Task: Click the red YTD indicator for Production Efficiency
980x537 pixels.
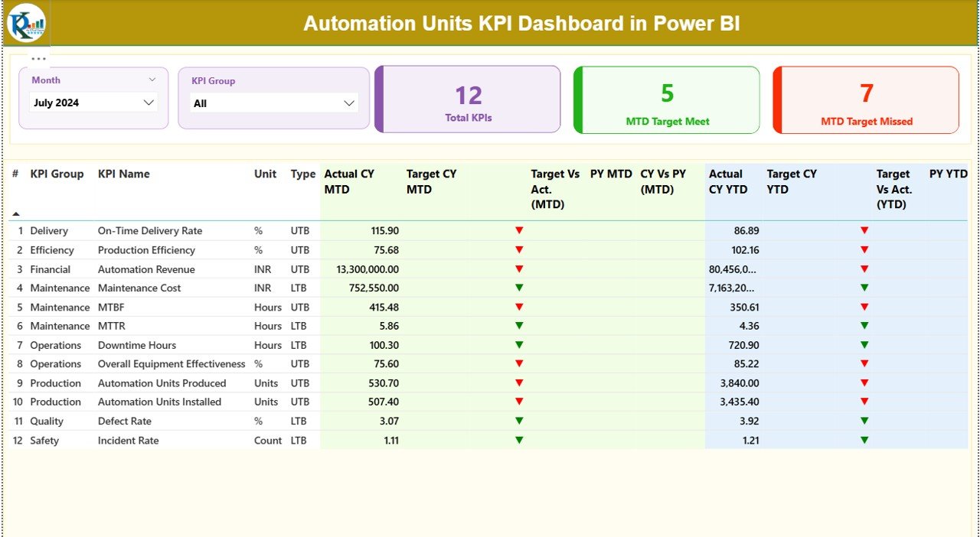Action: pyautogui.click(x=865, y=249)
